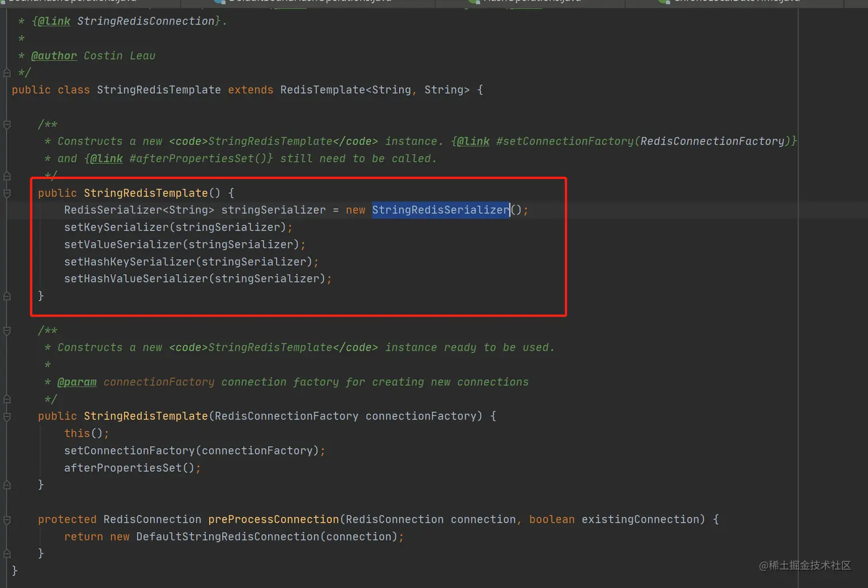Click fold end marker at no-arg constructor's closing brace
Viewport: 868px width, 588px height.
(x=7, y=297)
